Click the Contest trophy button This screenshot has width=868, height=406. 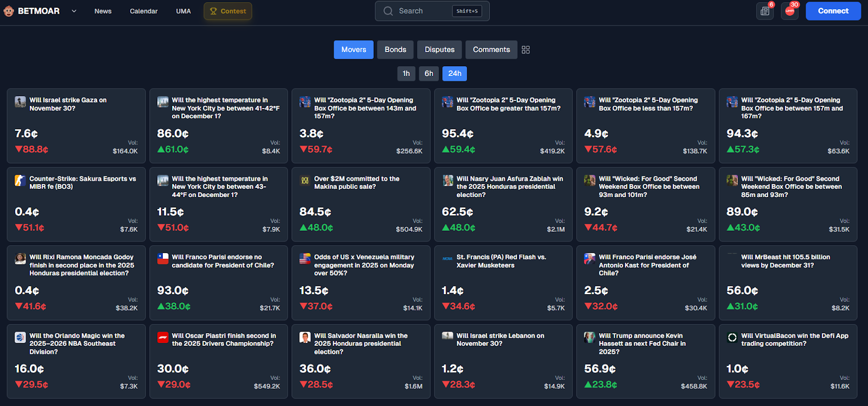point(228,11)
